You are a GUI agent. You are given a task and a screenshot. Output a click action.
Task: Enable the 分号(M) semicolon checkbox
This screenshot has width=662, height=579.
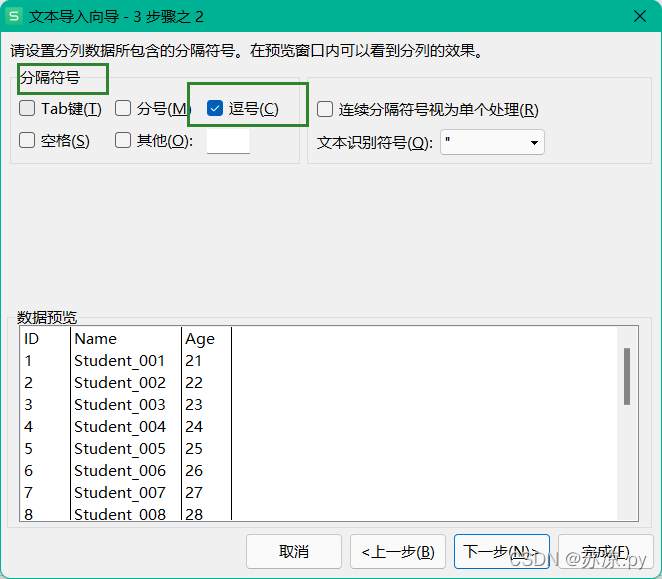click(x=123, y=108)
